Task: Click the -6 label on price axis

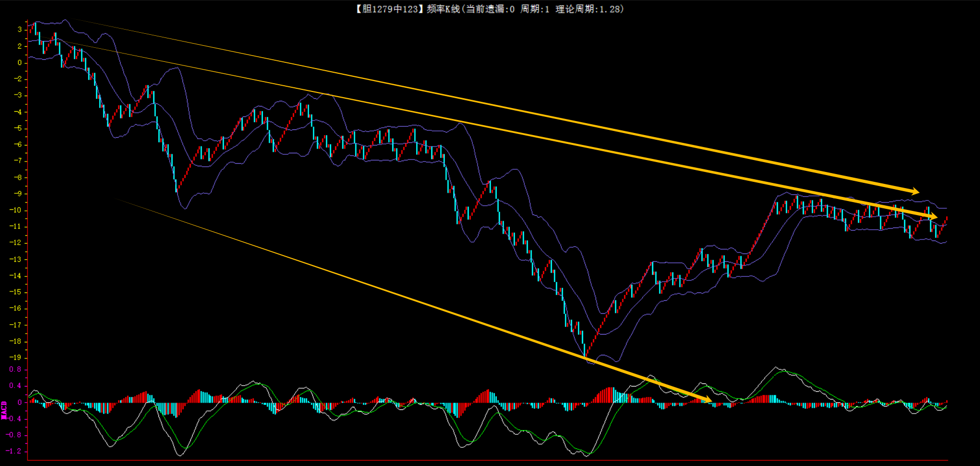Action: (17, 144)
